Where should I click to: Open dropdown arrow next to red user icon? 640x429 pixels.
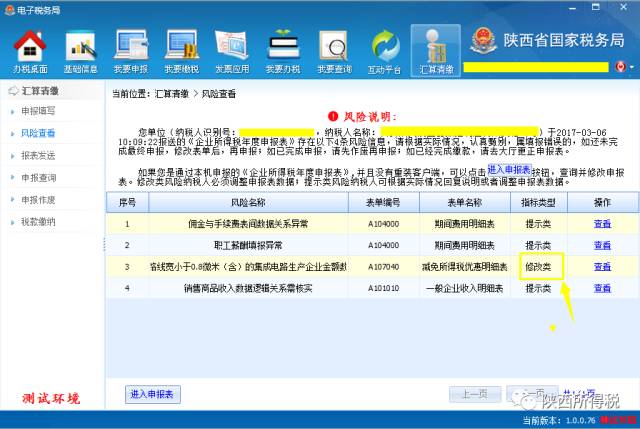tap(632, 67)
